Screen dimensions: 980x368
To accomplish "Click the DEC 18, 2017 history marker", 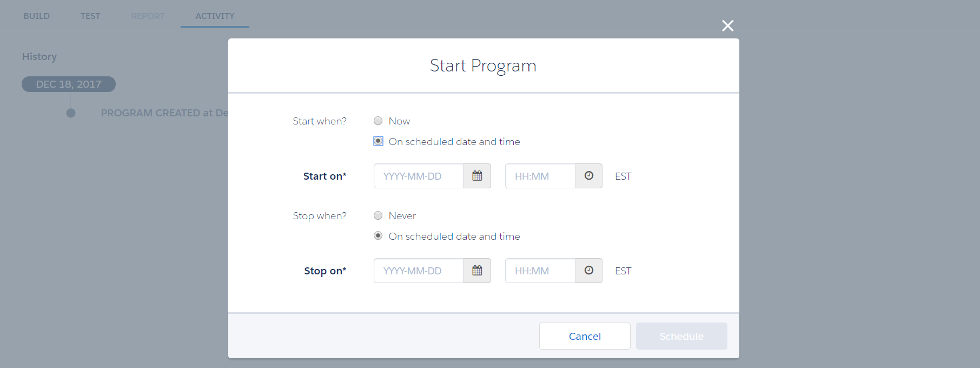I will click(68, 84).
